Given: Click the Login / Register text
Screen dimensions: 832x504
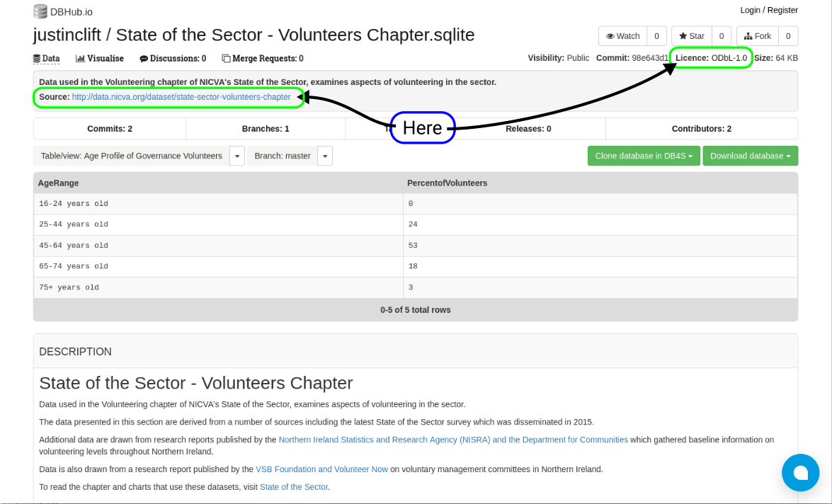Looking at the screenshot, I should (768, 10).
